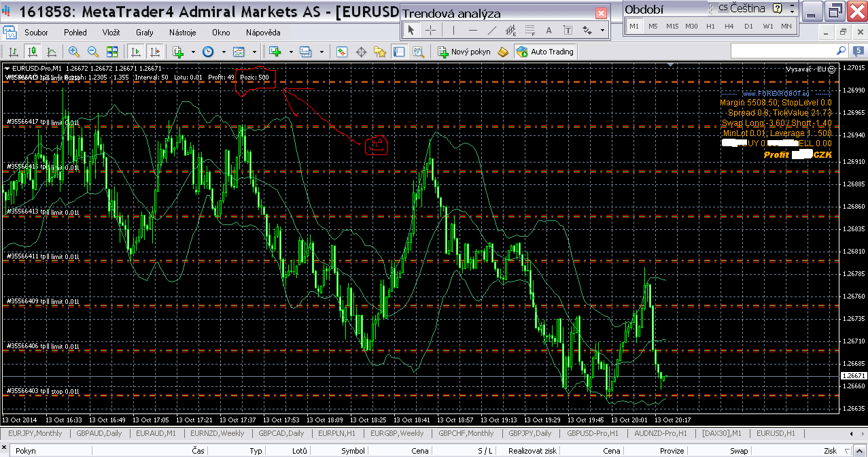Viewport: 868px width, 457px height.
Task: Open new chart icon
Action: (x=275, y=52)
